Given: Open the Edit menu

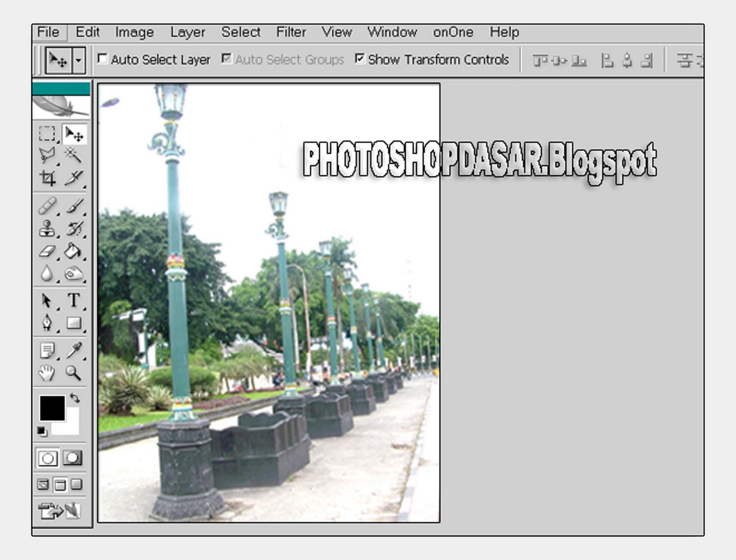Looking at the screenshot, I should tap(87, 32).
